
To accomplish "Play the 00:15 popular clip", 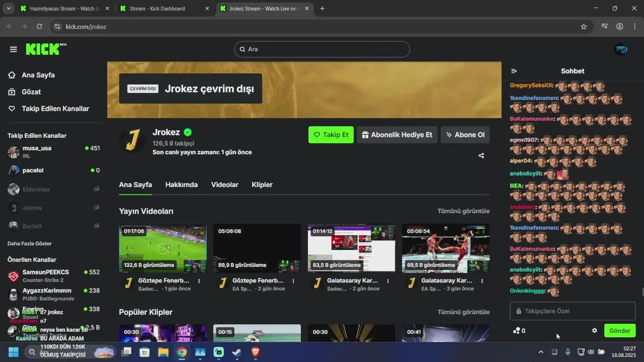I will [x=257, y=333].
